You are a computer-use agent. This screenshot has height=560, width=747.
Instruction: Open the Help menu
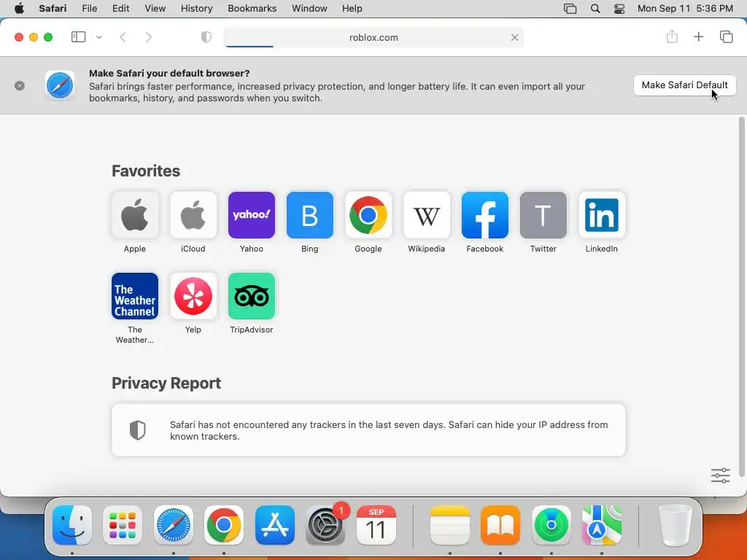click(x=352, y=9)
